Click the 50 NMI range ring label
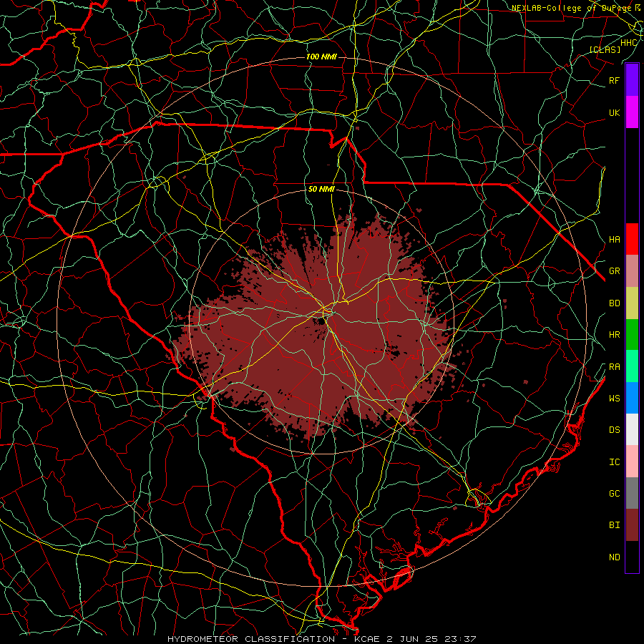Image resolution: width=644 pixels, height=644 pixels. click(321, 189)
